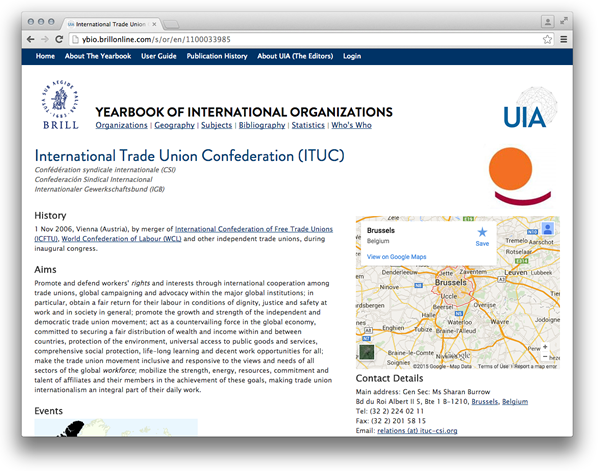Go to the Subjects section
The image size is (600, 471).
[x=217, y=125]
